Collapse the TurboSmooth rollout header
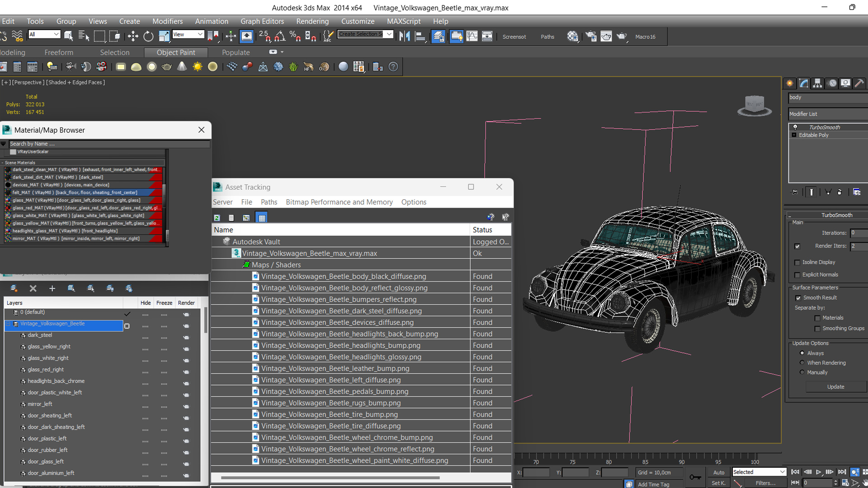The width and height of the screenshot is (868, 488). (x=827, y=215)
